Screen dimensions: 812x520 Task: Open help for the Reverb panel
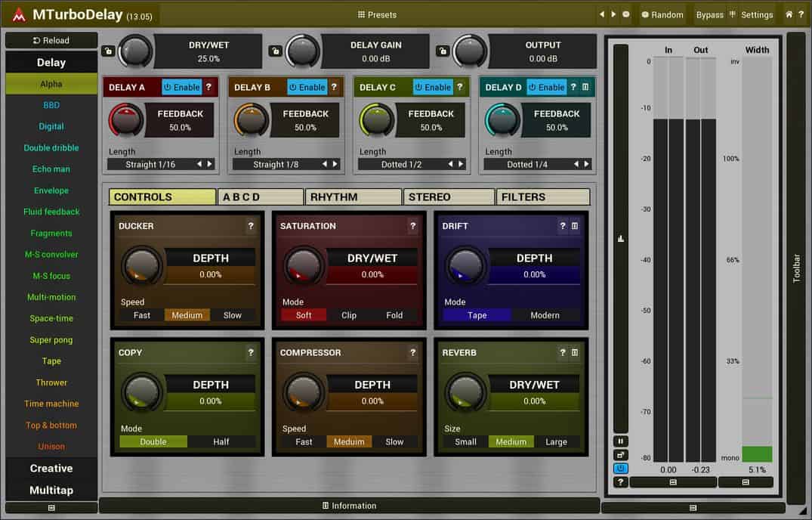pyautogui.click(x=563, y=353)
